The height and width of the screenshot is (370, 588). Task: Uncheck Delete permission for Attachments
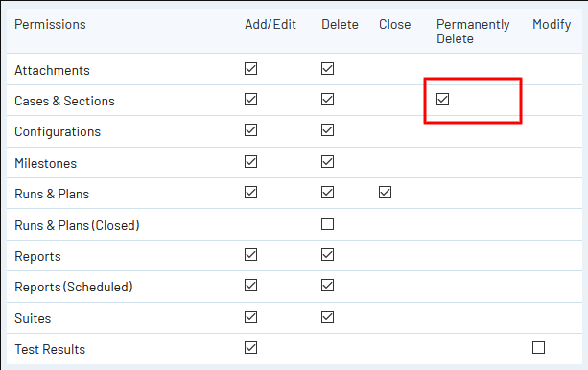point(327,69)
